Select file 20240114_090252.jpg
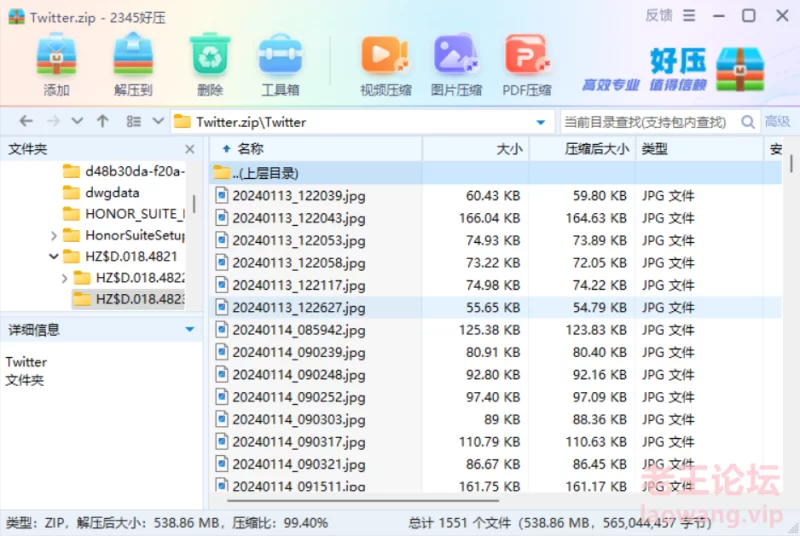This screenshot has height=536, width=800. pyautogui.click(x=495, y=397)
